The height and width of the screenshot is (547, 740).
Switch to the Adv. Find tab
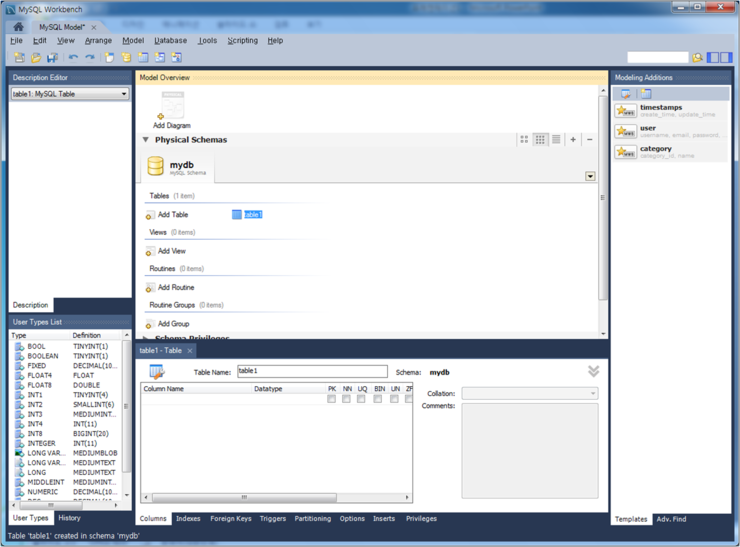click(671, 519)
